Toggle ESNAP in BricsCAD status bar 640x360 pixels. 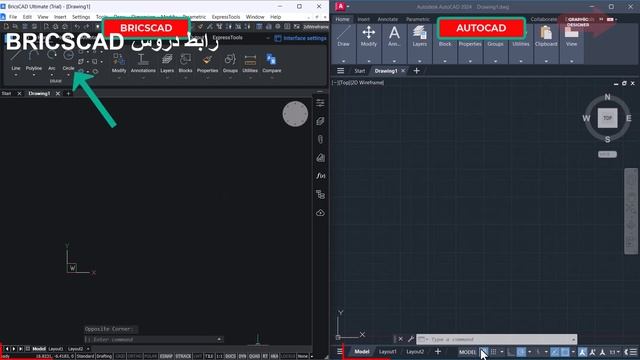click(166, 356)
